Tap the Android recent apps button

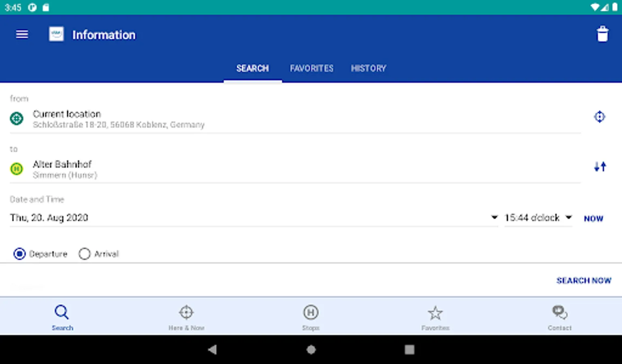coord(409,349)
